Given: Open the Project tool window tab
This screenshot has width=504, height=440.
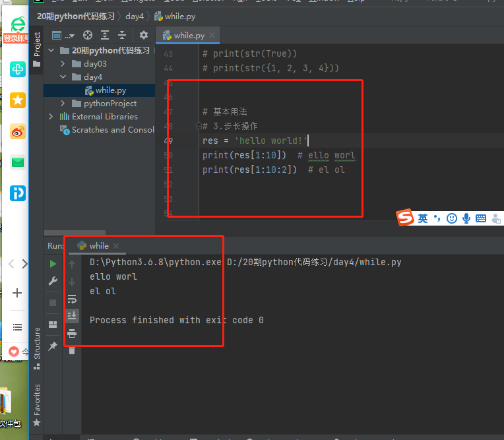Looking at the screenshot, I should point(37,49).
